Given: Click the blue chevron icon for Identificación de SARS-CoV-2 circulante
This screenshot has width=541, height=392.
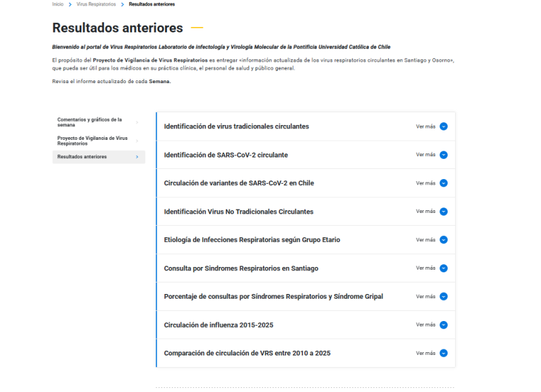Looking at the screenshot, I should pyautogui.click(x=444, y=155).
